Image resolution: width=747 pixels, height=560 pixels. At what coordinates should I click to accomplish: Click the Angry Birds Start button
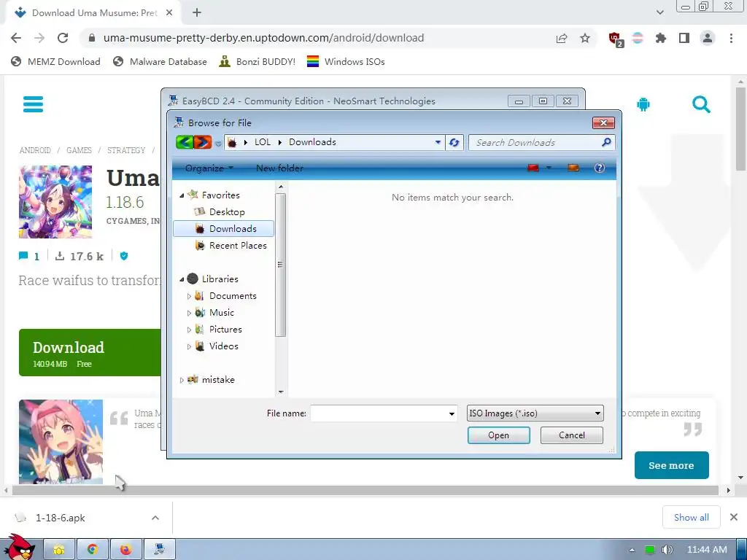tap(19, 547)
